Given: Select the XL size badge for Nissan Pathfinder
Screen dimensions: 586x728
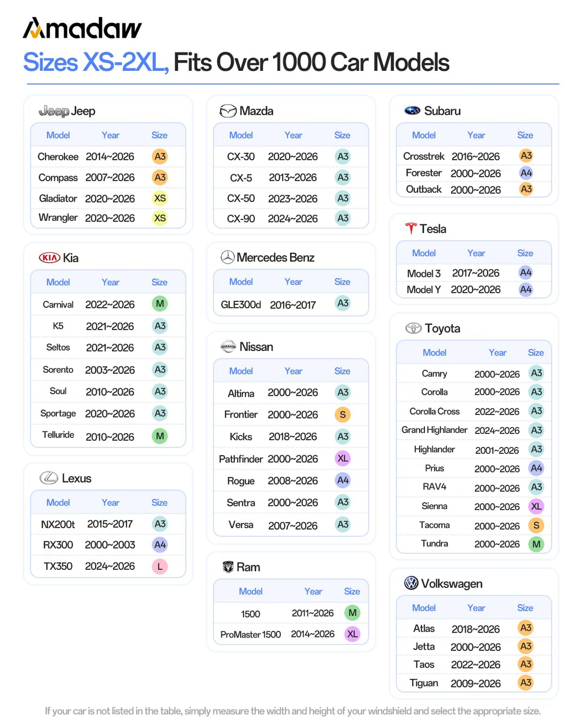Looking at the screenshot, I should pyautogui.click(x=343, y=458).
